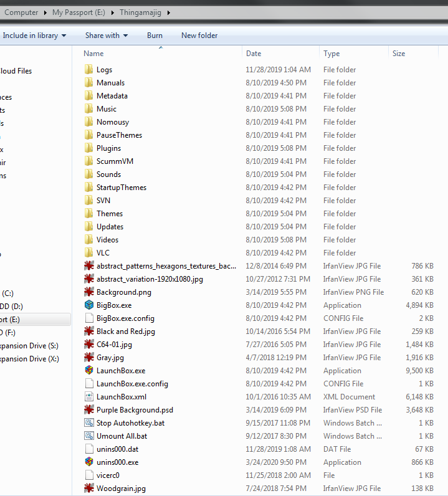Click the IrfanView icon beside Black and Red.jpg
Viewport: 448px width, 496px height.
point(89,331)
